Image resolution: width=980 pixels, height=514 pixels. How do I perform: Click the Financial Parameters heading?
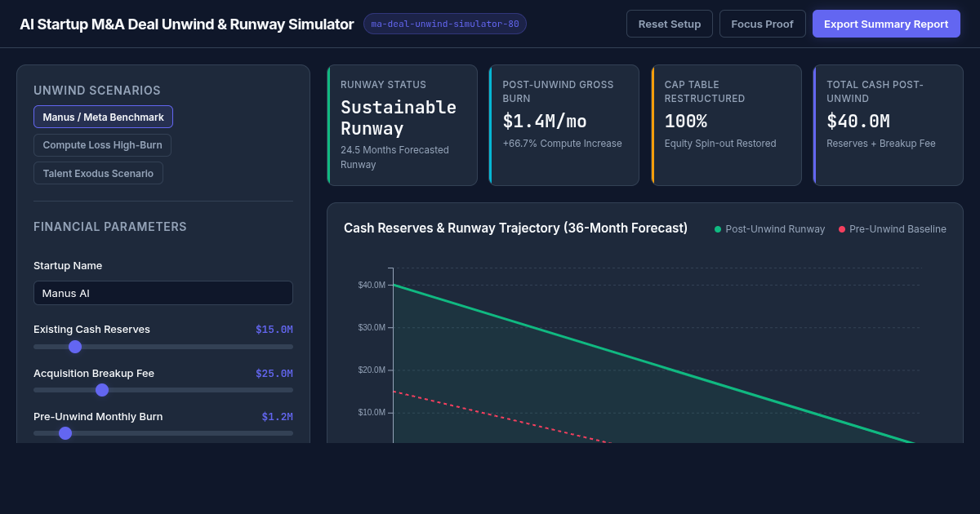[110, 227]
